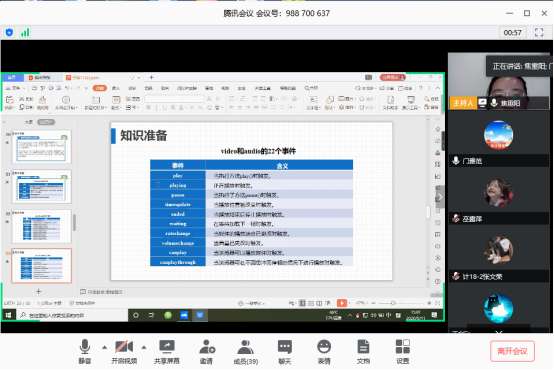This screenshot has height=370, width=554.
Task: Select the 事件 table header cell
Action: coord(178,165)
